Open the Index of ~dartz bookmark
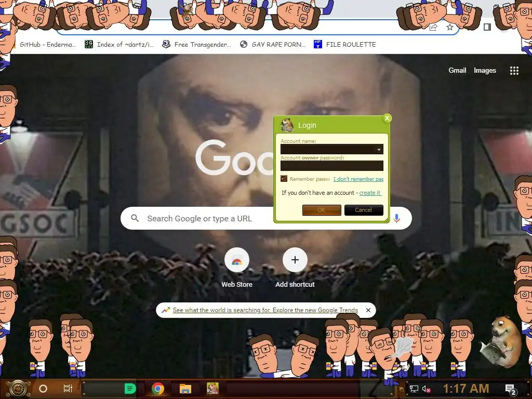This screenshot has width=532, height=399. pyautogui.click(x=119, y=45)
